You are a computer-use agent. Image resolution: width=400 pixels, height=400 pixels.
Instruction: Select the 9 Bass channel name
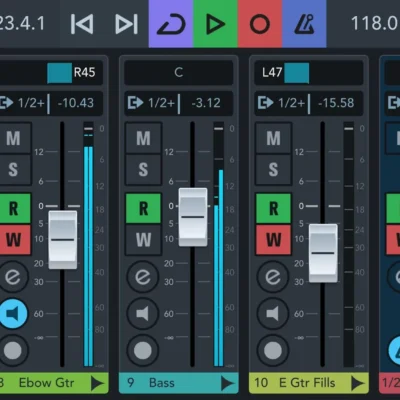coord(151,383)
